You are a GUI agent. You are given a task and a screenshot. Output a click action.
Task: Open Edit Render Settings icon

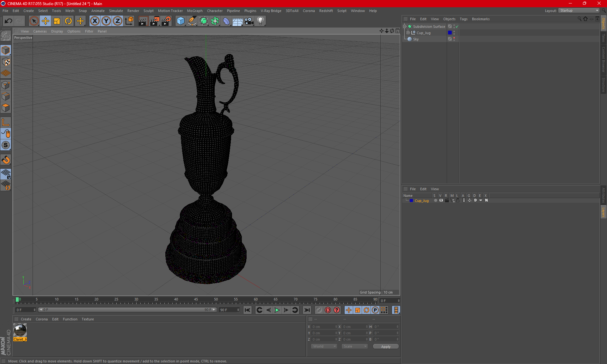[x=166, y=21]
